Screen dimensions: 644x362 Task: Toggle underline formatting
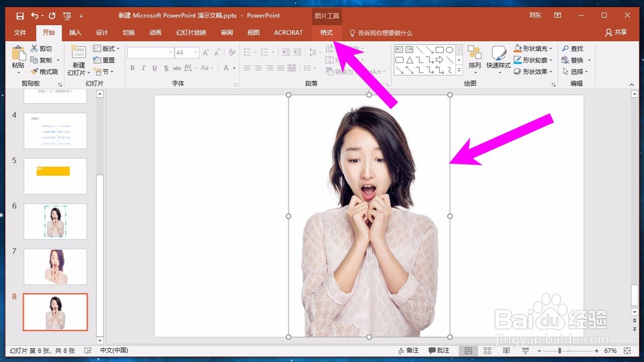[155, 68]
